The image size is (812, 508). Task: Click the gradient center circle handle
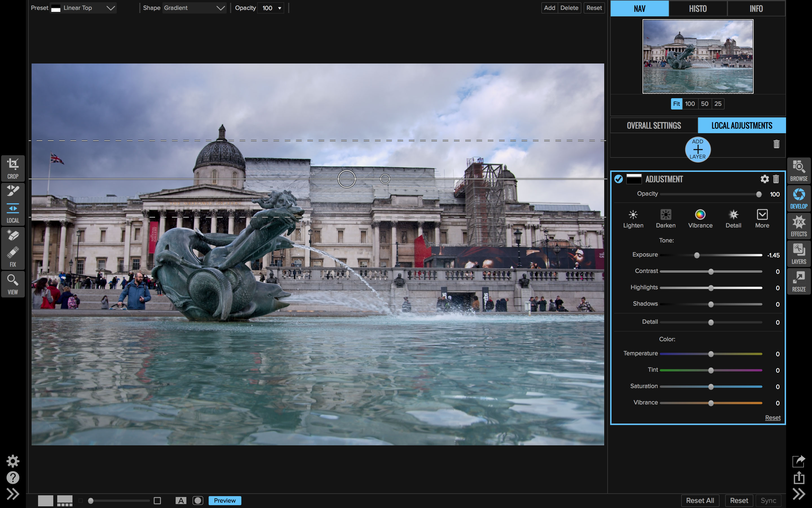point(347,179)
